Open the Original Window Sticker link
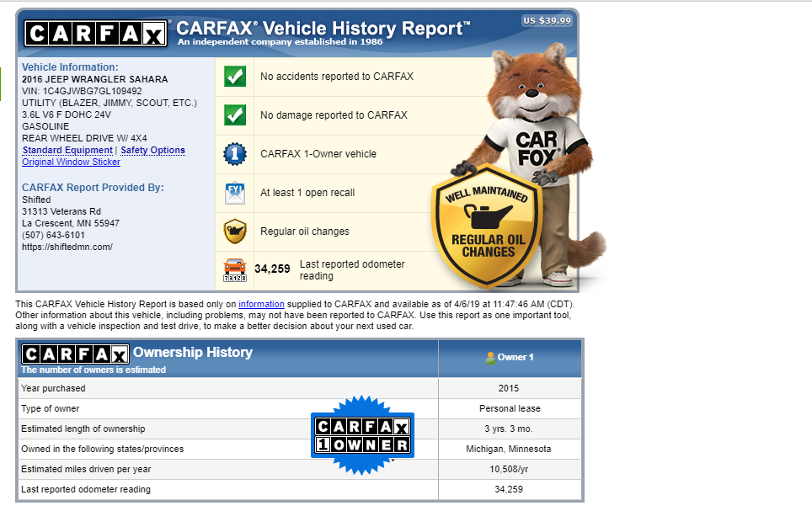Image resolution: width=812 pixels, height=511 pixels. coord(71,162)
